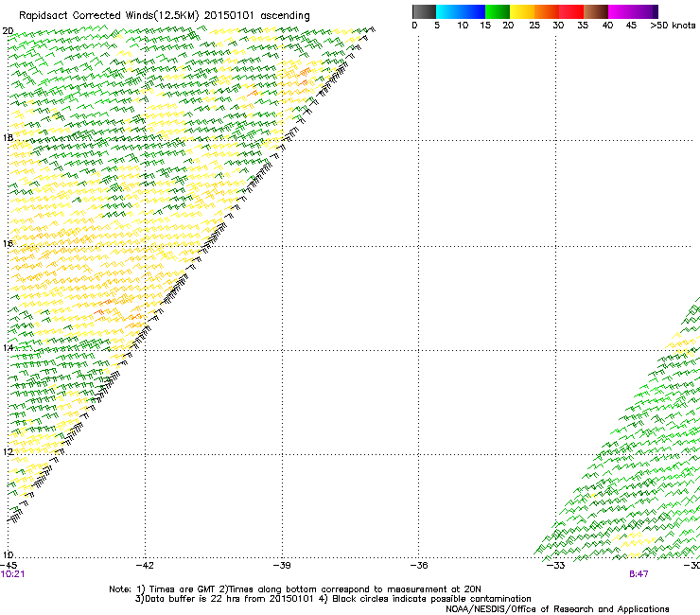
Task: Click the latitude label 18
Action: tap(8, 137)
